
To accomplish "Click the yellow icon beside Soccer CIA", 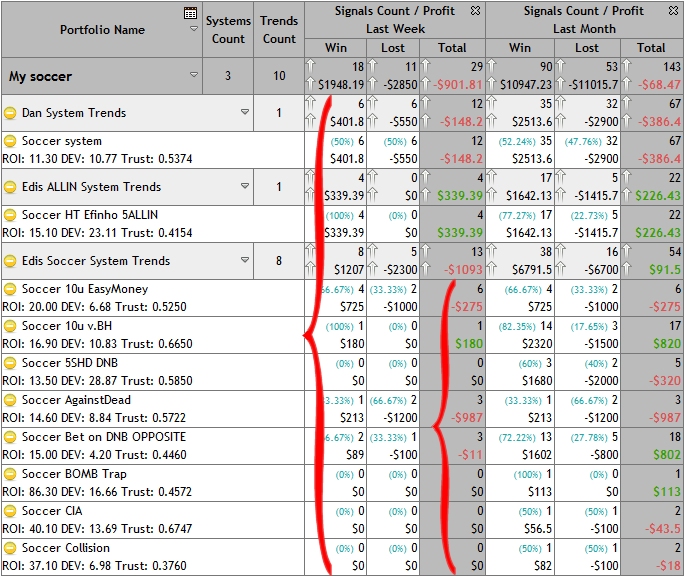I will point(11,511).
